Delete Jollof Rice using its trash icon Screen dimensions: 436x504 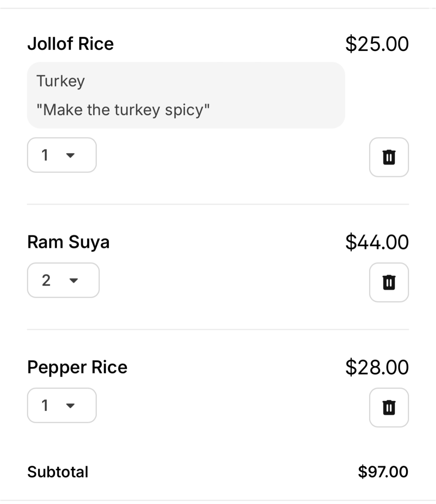click(x=389, y=157)
